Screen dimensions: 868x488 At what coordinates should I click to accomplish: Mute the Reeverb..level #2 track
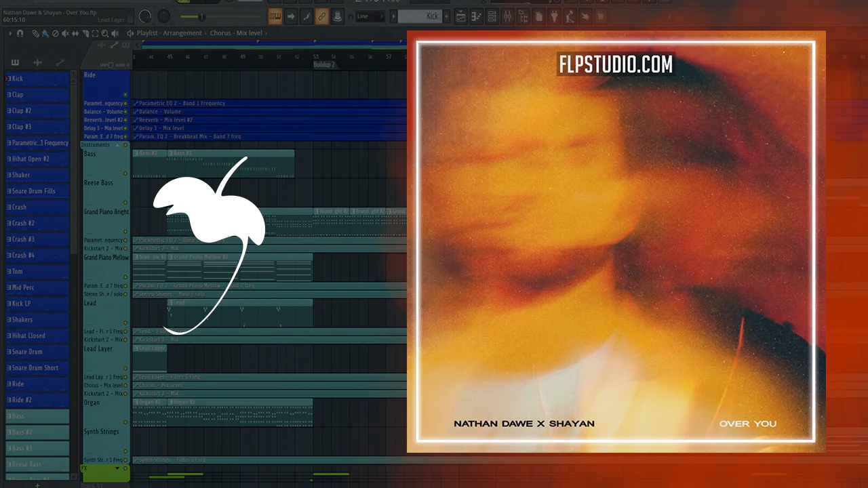click(125, 120)
